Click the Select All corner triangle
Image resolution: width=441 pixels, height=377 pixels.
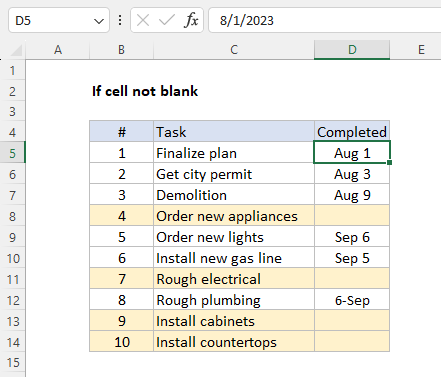tap(16, 50)
